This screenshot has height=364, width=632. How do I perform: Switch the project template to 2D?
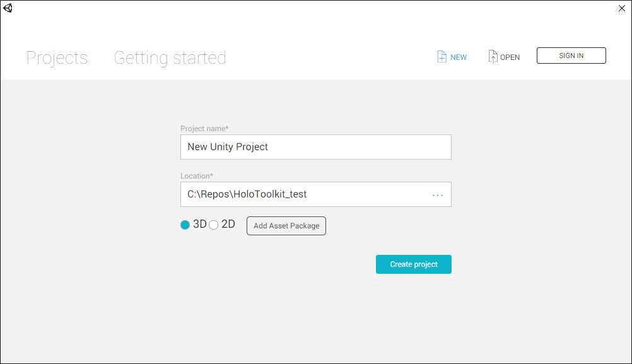tap(213, 224)
